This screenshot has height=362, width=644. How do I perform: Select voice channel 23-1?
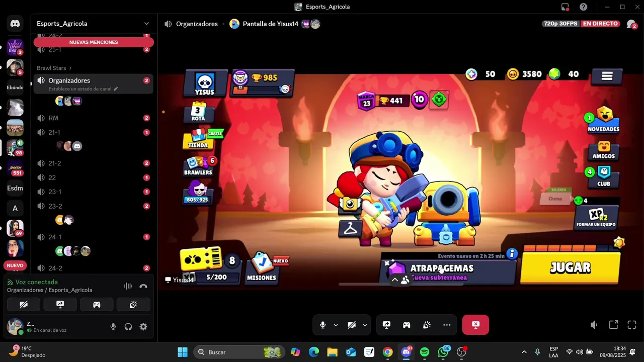pos(94,192)
